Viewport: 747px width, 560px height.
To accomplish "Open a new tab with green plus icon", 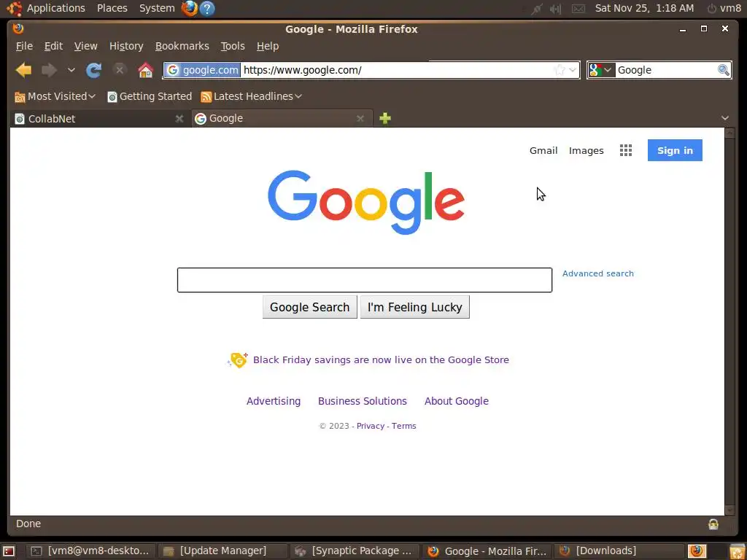I will click(385, 118).
